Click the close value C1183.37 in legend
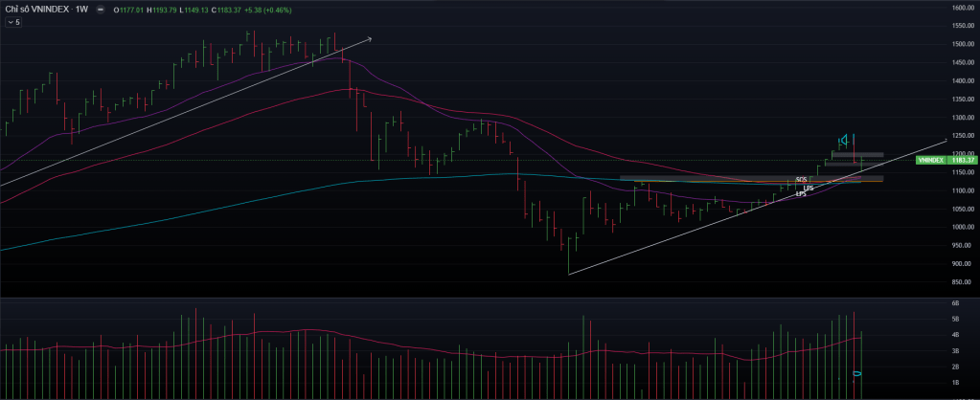The width and height of the screenshot is (980, 400). (224, 10)
